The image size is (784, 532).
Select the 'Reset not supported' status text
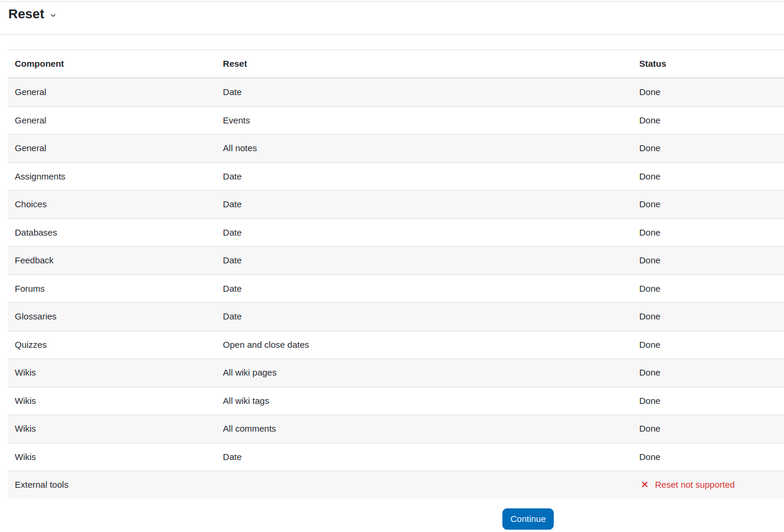point(695,485)
